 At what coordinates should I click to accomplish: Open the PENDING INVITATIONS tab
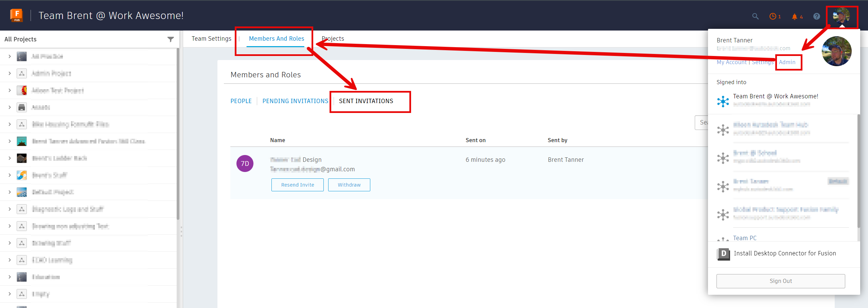tap(295, 101)
